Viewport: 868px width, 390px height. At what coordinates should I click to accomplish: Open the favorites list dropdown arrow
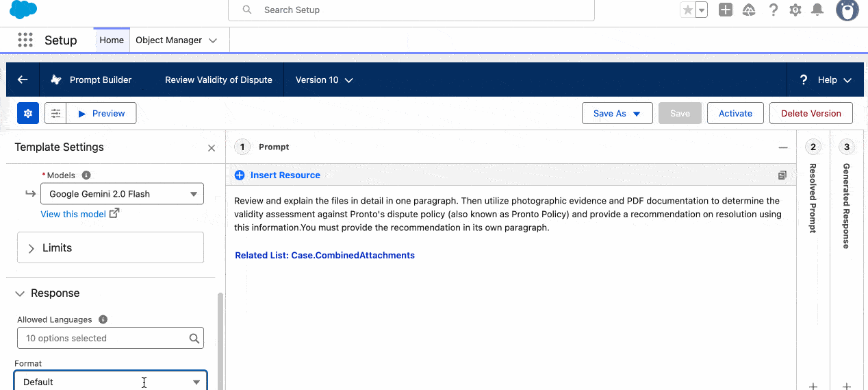702,10
